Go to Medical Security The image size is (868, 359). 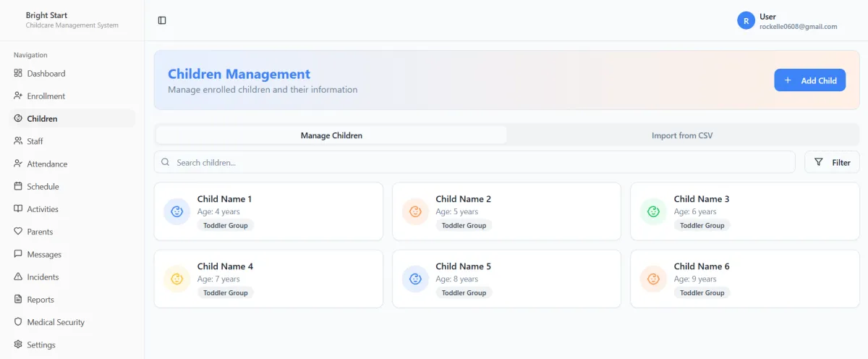72,322
